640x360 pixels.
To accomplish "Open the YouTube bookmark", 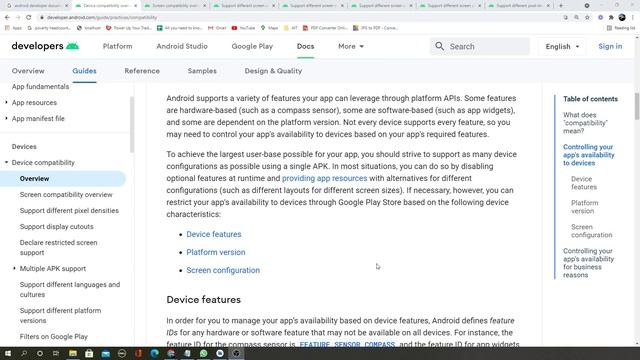I will coord(243,28).
